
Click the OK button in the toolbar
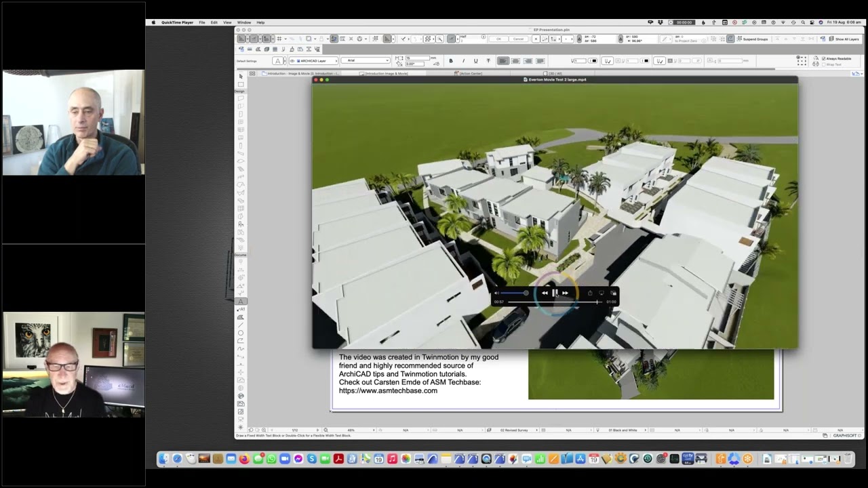click(x=498, y=39)
